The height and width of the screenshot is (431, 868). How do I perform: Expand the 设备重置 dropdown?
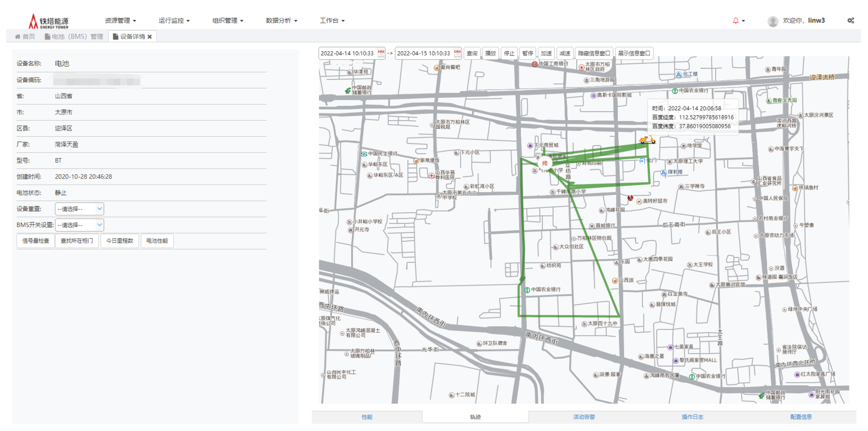[x=80, y=209]
